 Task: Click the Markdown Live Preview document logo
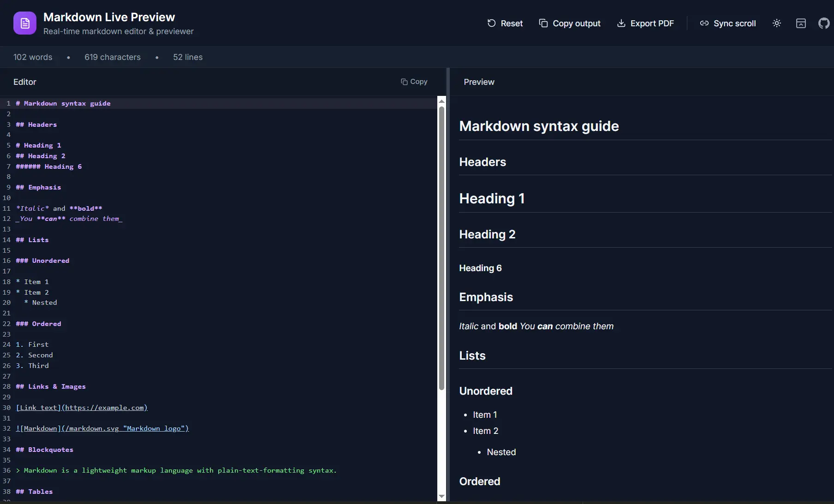pos(24,23)
